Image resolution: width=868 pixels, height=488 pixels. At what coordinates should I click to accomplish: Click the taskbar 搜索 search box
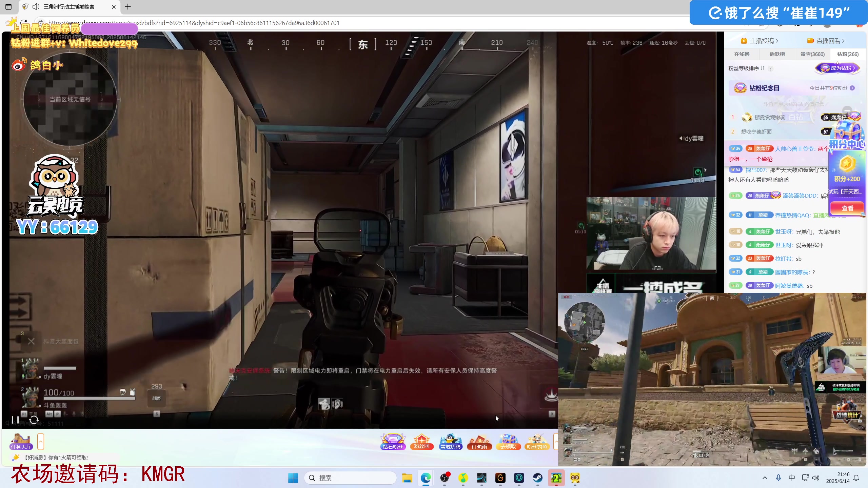click(x=350, y=478)
